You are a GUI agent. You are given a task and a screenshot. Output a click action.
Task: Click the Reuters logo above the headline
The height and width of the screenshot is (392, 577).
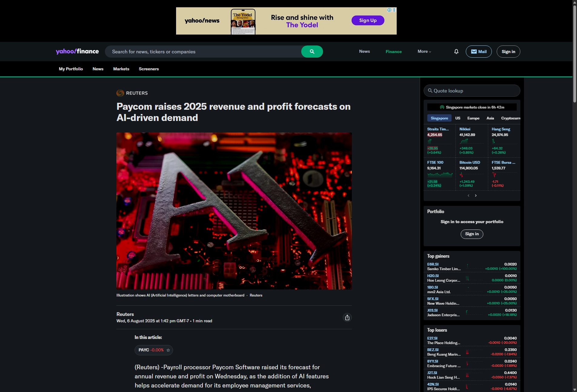tap(132, 93)
